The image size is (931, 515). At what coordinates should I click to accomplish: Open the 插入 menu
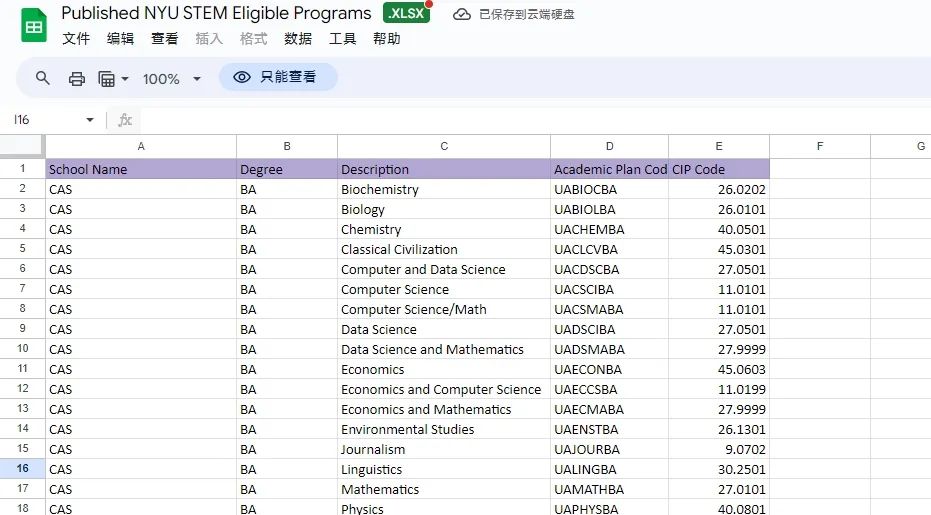[x=209, y=39]
